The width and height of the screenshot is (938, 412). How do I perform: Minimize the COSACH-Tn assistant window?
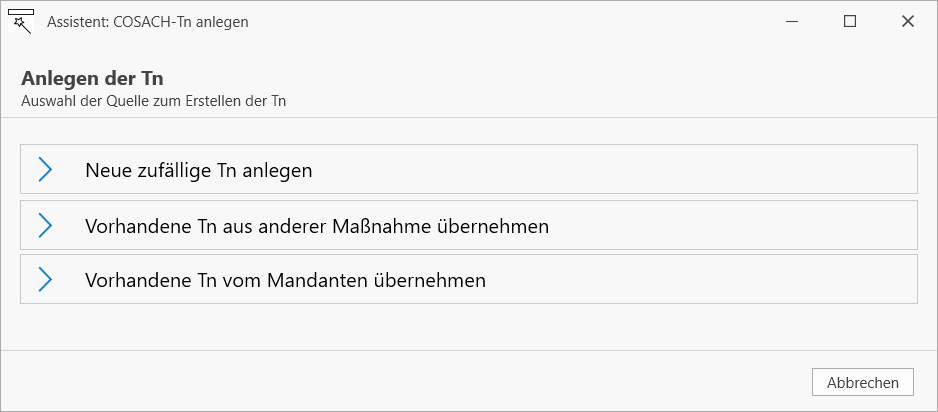[x=793, y=22]
